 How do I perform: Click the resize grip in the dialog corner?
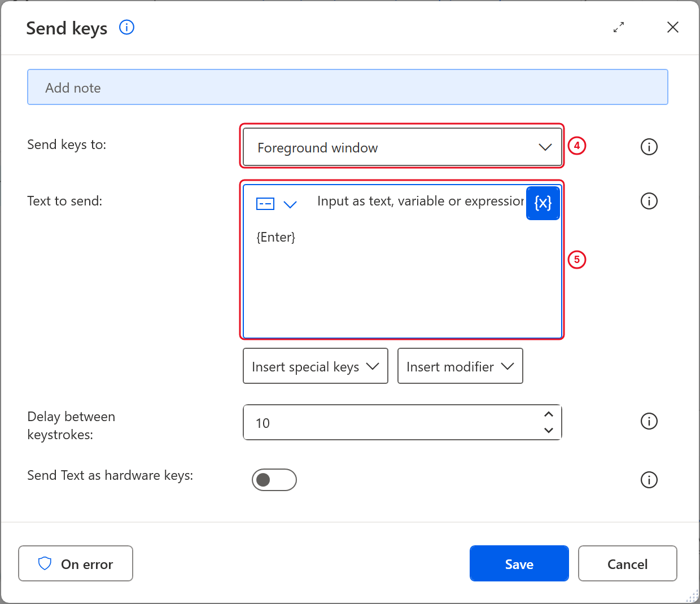pyautogui.click(x=693, y=597)
